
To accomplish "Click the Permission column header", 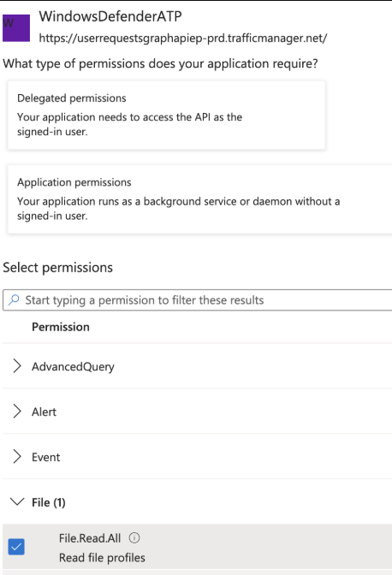I will tap(61, 327).
